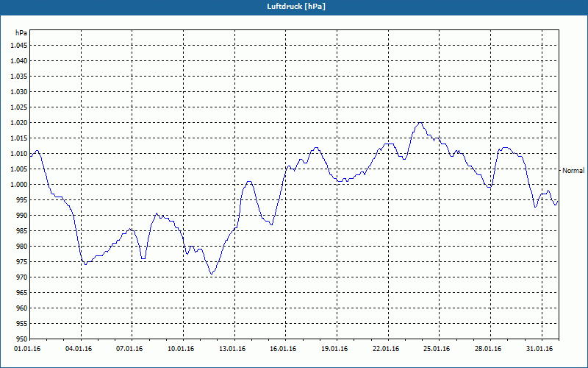588x368 pixels.
Task: Click the 16.01.16 date label
Action: click(283, 349)
